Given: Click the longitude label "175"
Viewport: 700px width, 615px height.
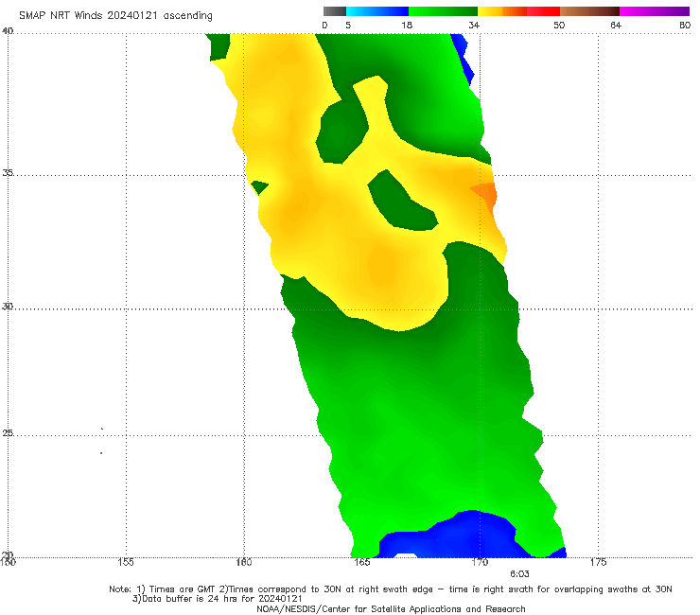Looking at the screenshot, I should (598, 562).
